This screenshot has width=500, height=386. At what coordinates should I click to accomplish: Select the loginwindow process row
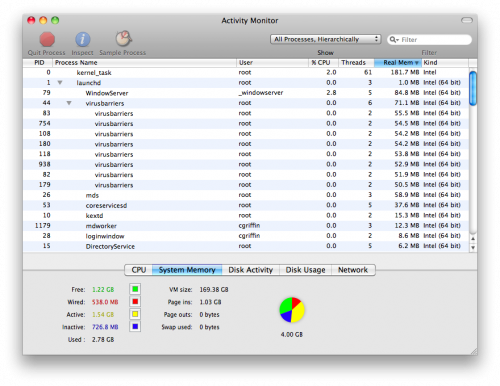click(x=246, y=236)
